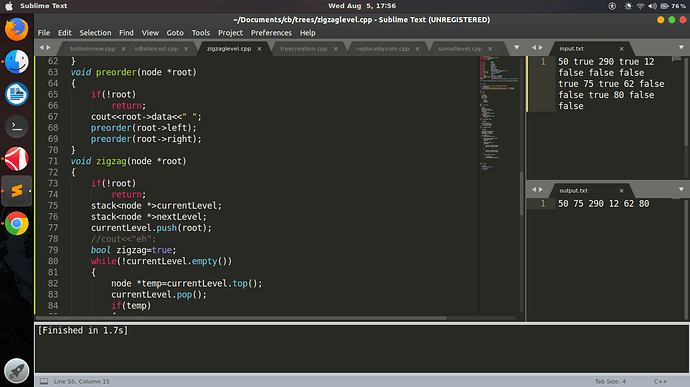Close the output.txt tab
Image resolution: width=690 pixels, height=387 pixels.
click(x=621, y=191)
